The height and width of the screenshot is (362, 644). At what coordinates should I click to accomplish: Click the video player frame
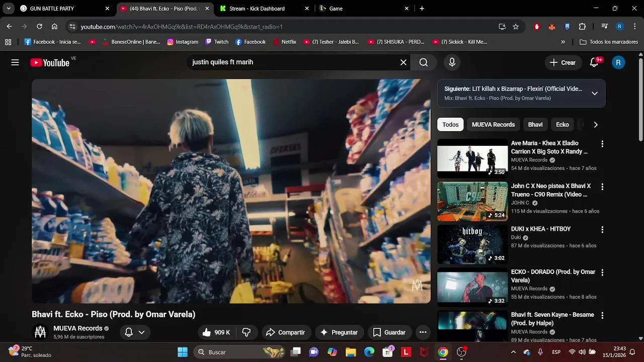tap(231, 191)
